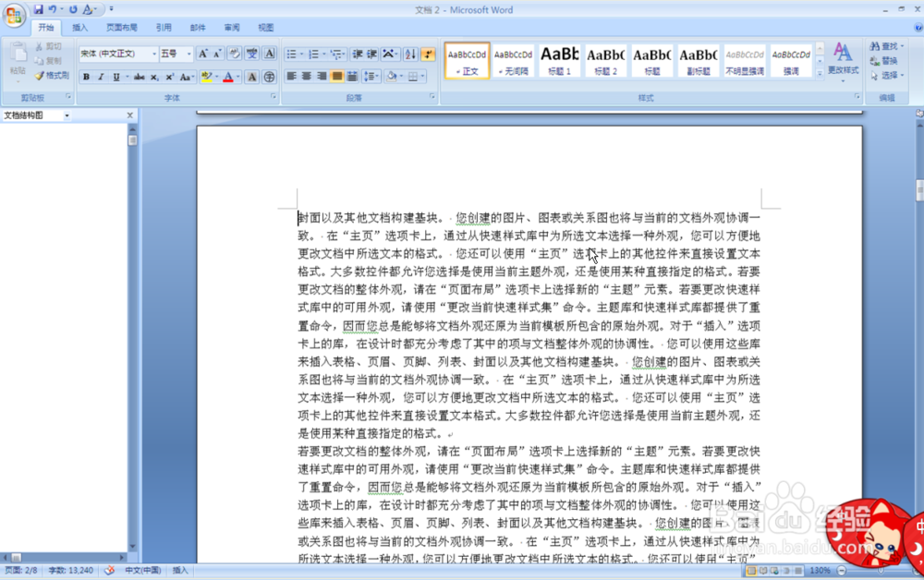
Task: Pick the text highlight color button
Action: click(206, 78)
